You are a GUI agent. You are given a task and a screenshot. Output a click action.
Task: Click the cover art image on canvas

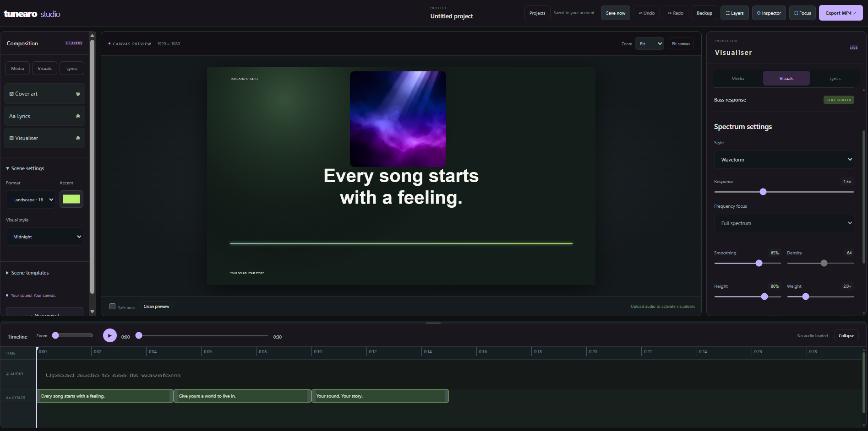(398, 119)
